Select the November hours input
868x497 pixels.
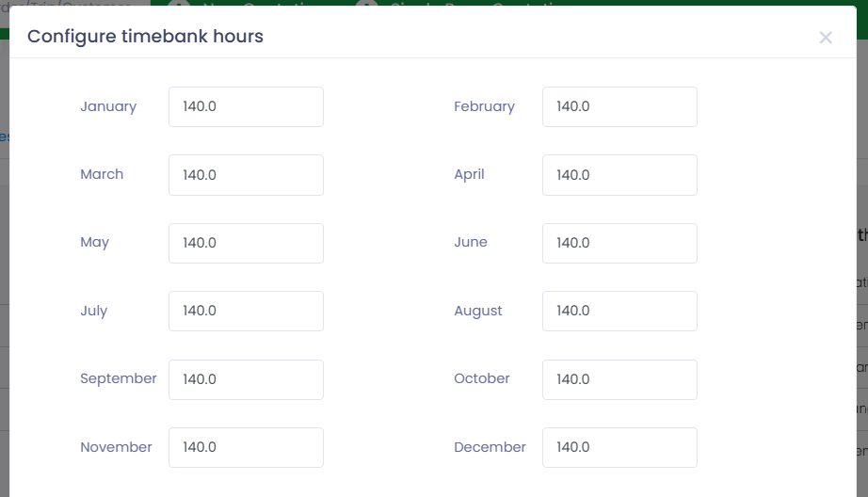click(x=246, y=447)
